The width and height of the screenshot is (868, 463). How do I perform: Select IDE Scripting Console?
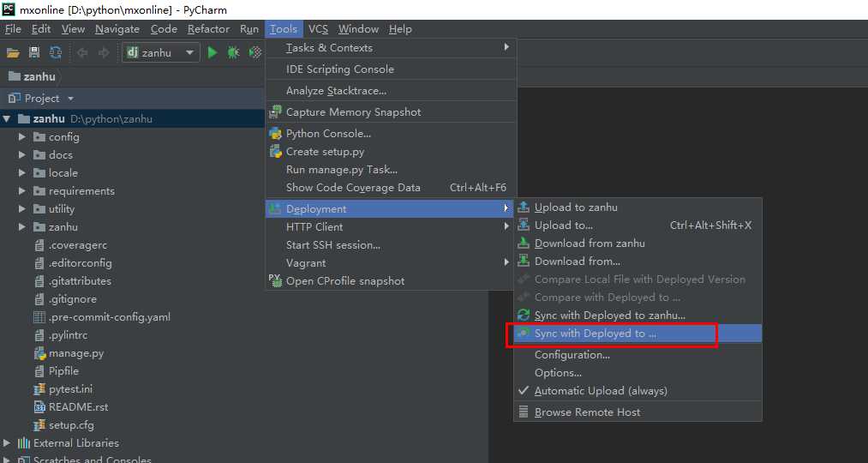(391, 69)
